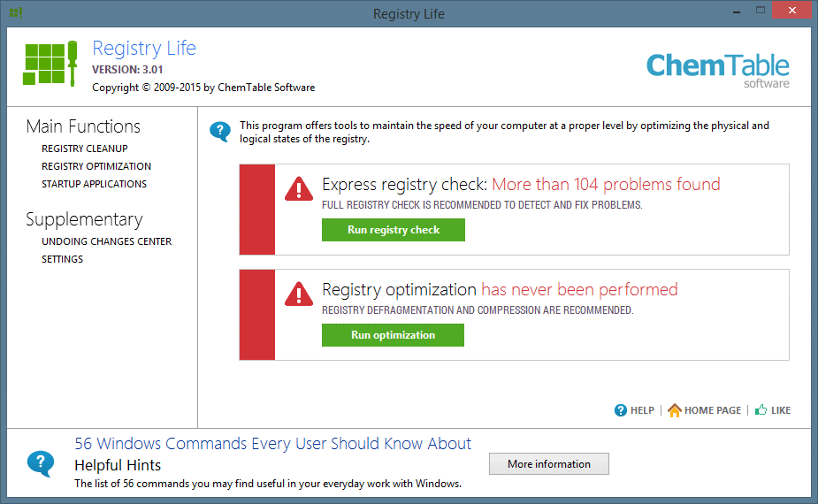Click the VERSION: 3.01 label

pyautogui.click(x=127, y=70)
